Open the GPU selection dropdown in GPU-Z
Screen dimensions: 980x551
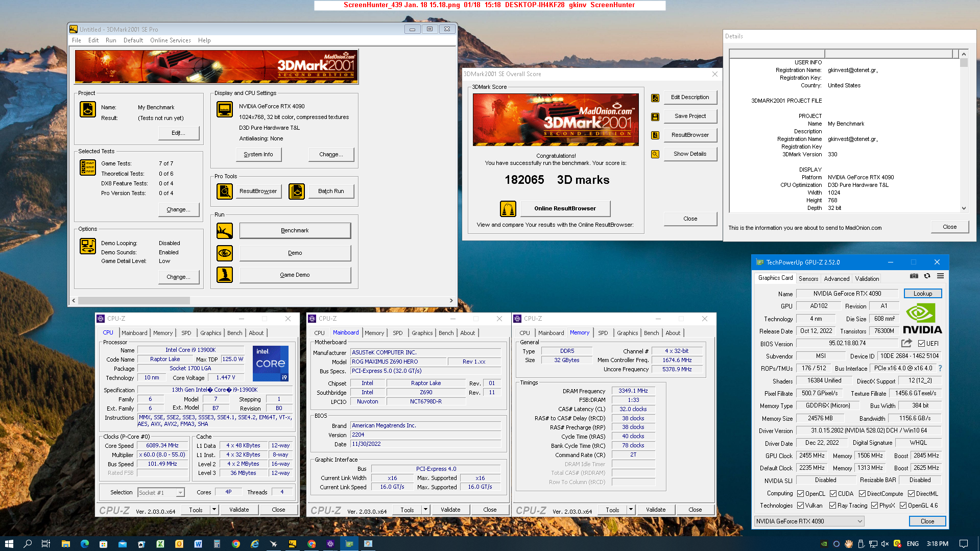pos(809,521)
